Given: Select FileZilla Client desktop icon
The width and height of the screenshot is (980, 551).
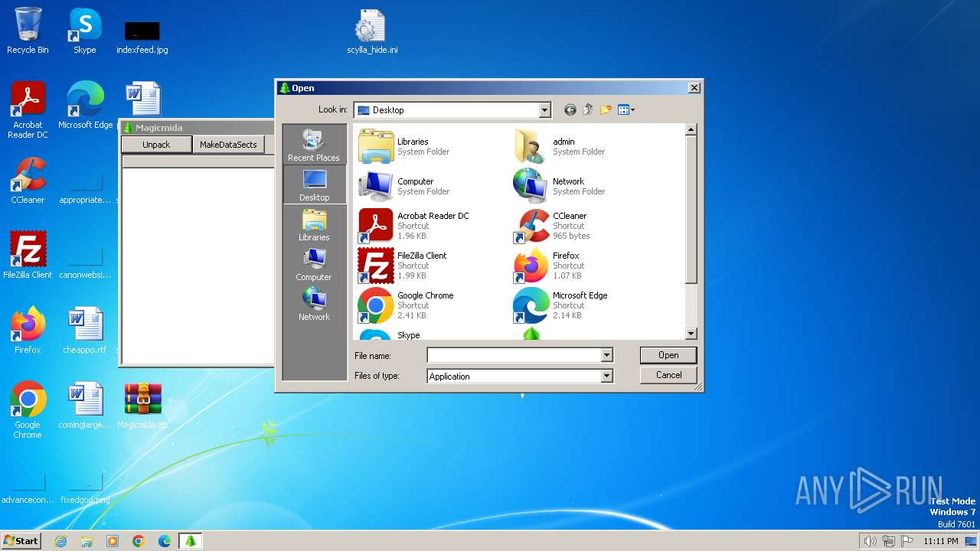Looking at the screenshot, I should (x=28, y=255).
